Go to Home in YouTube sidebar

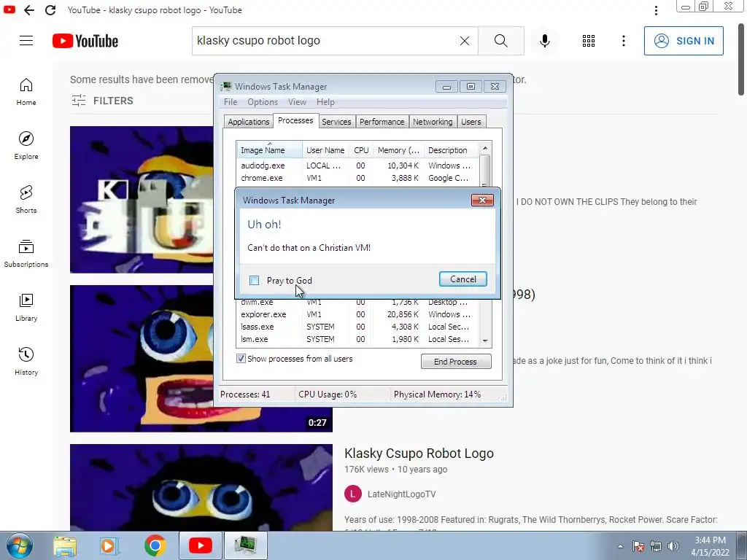[x=26, y=92]
